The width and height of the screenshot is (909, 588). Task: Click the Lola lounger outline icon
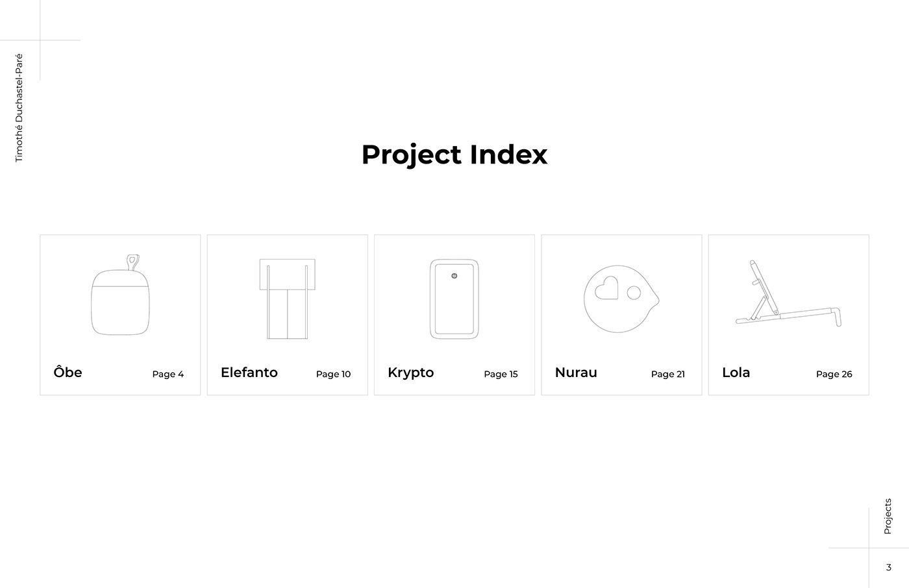tap(788, 295)
